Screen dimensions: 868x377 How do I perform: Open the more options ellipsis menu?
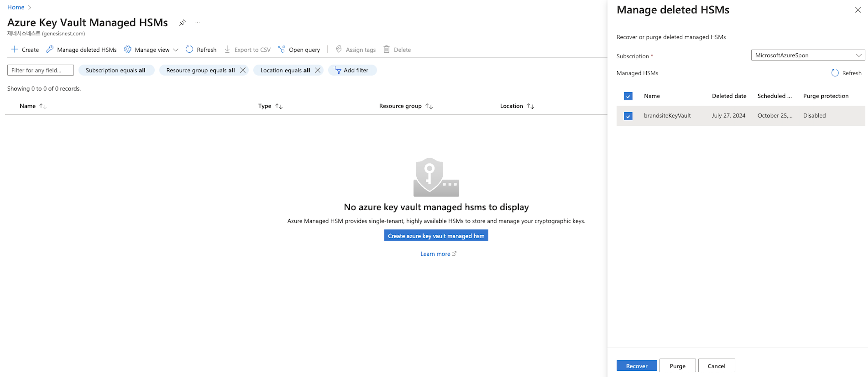point(197,22)
